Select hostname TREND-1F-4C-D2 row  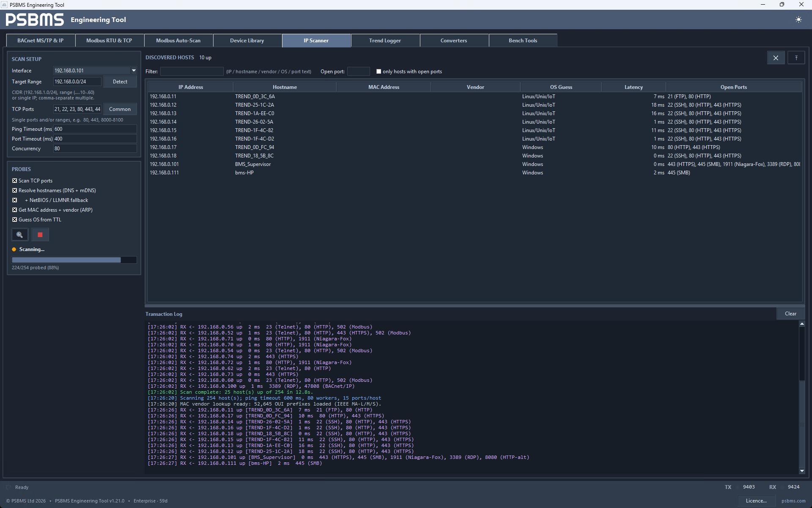coord(475,139)
